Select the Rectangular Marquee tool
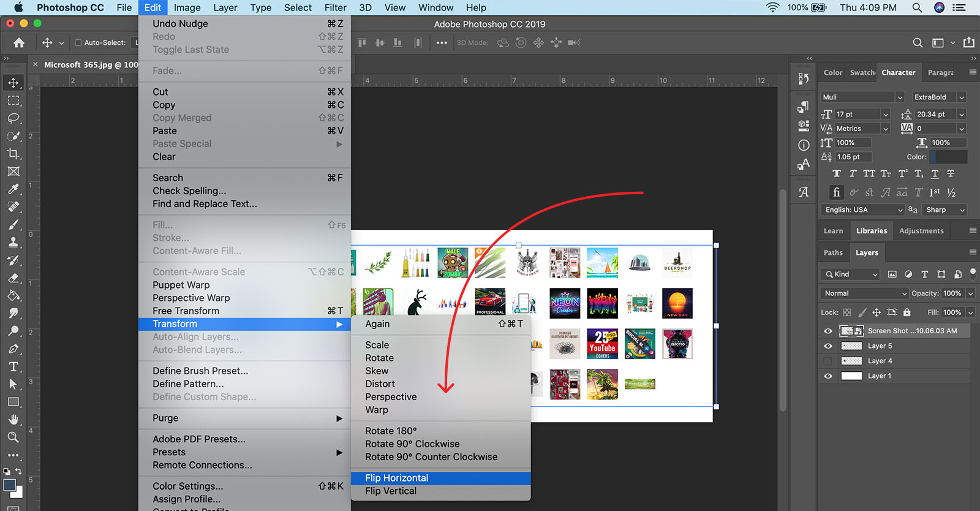980x511 pixels. (x=13, y=100)
